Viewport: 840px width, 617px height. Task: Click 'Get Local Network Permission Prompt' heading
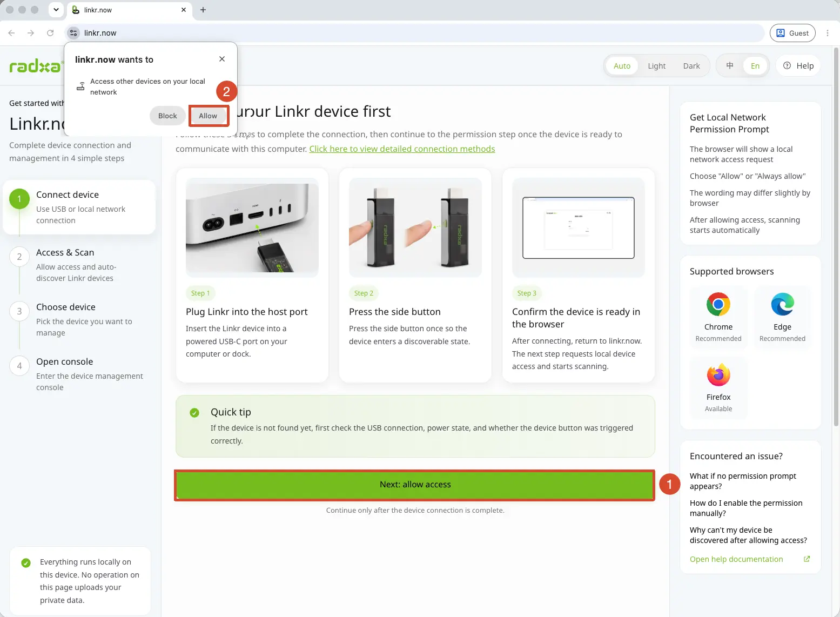tap(729, 123)
